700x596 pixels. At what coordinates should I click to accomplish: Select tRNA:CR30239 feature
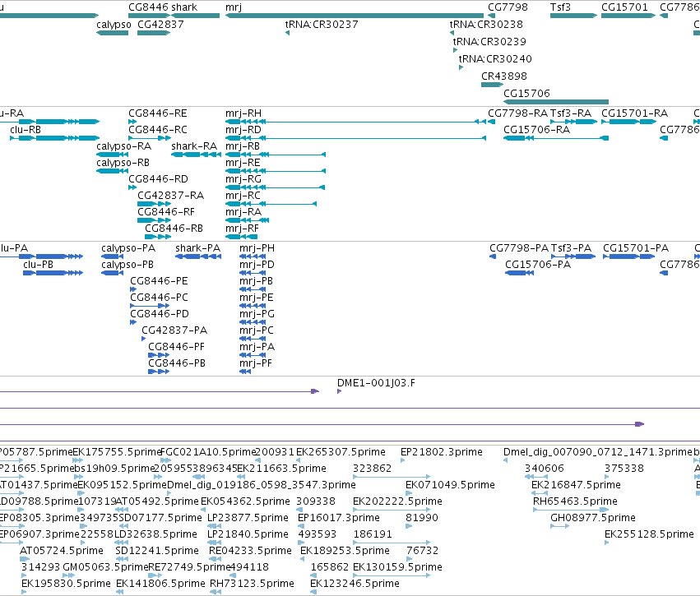tap(456, 50)
